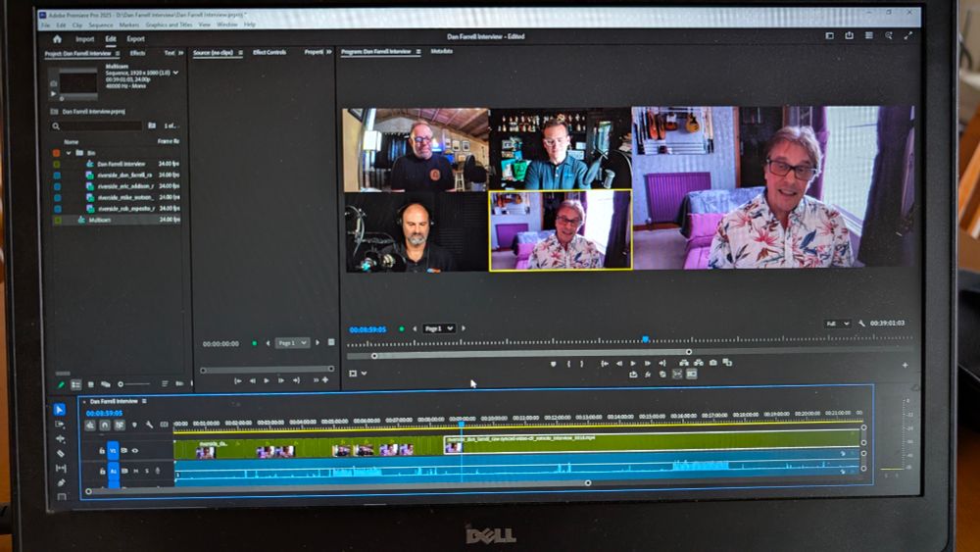The width and height of the screenshot is (980, 552).
Task: Click Automate to Sequence in the Project panel
Action: coord(179,383)
